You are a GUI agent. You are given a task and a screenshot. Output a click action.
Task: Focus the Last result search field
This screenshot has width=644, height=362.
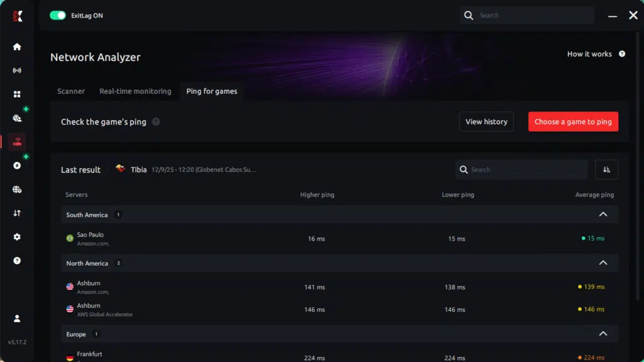[521, 169]
